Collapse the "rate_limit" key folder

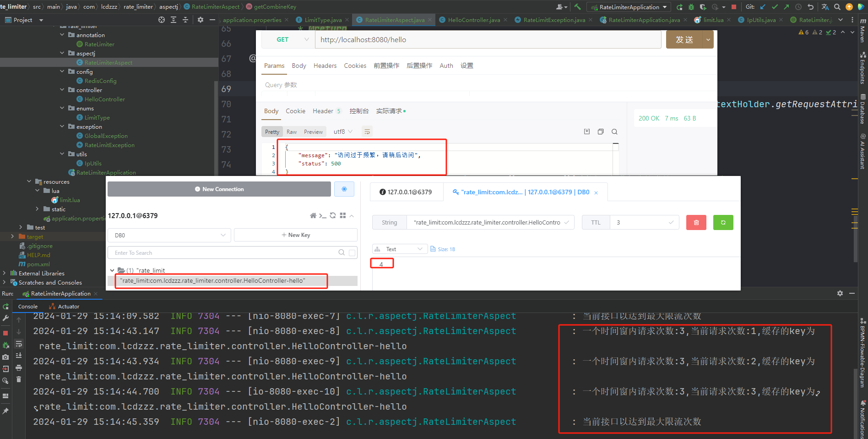pos(112,270)
